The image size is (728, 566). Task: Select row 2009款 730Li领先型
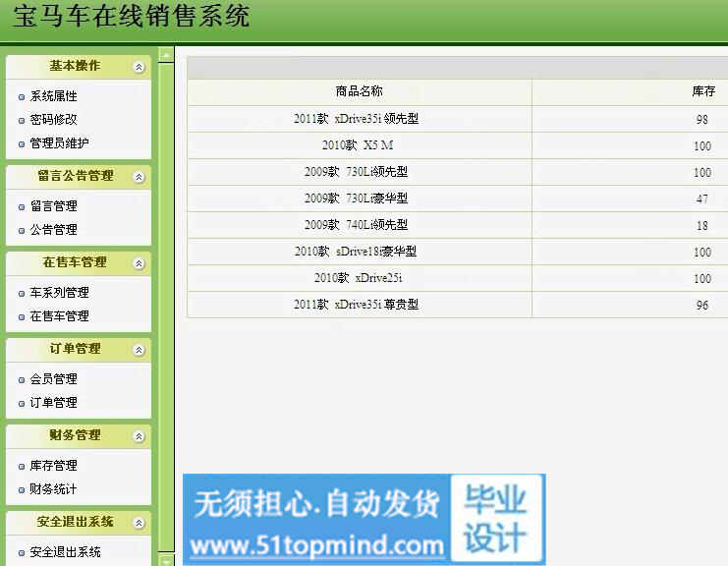tap(458, 172)
